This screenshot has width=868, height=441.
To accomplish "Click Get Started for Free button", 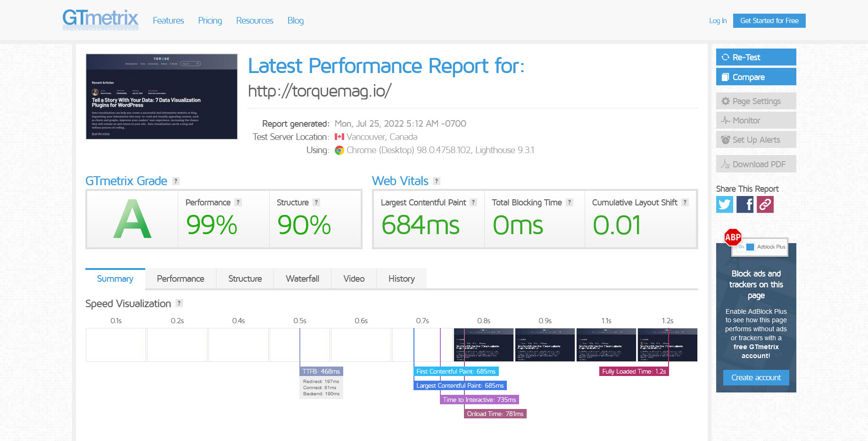I will (x=769, y=21).
